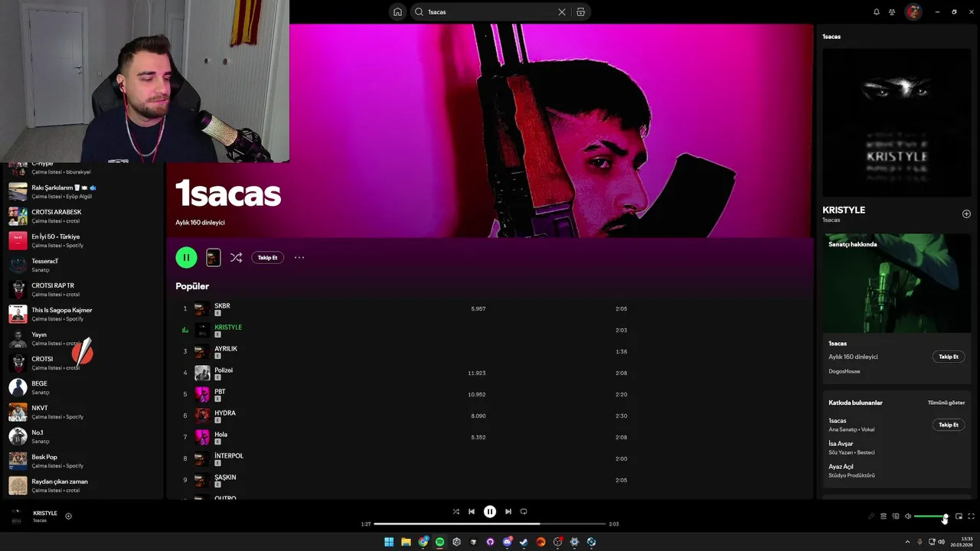Toggle shuffle next to artist play button
This screenshot has height=551, width=980.
pyautogui.click(x=236, y=257)
